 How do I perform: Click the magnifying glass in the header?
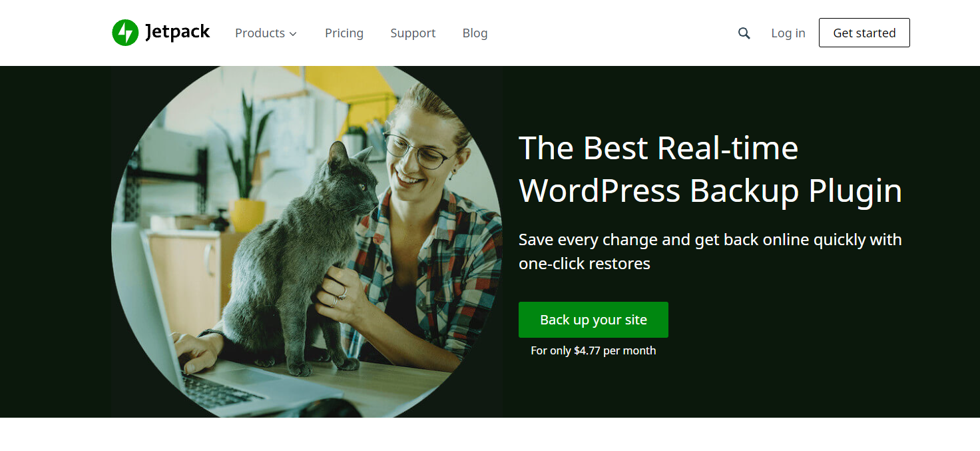coord(744,32)
